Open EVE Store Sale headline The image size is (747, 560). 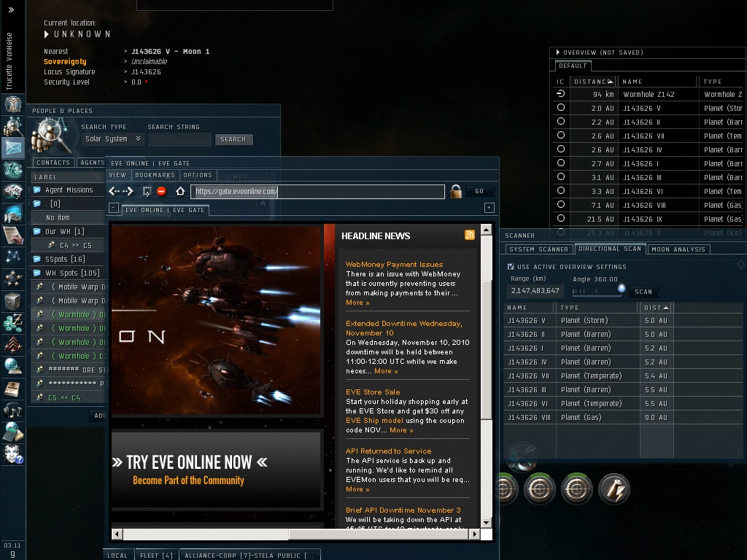373,392
